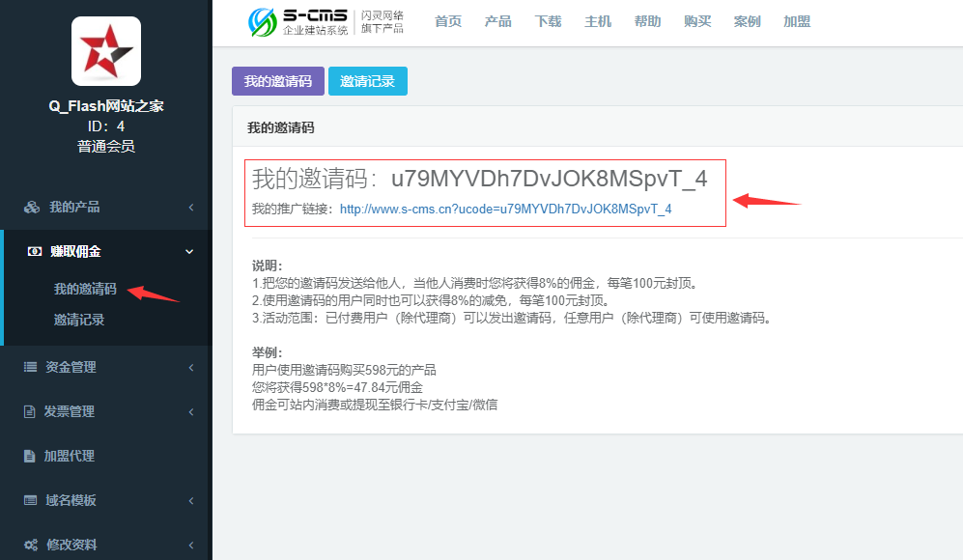963x560 pixels.
Task: Click the My Products (我的产品) sidebar icon
Action: point(32,207)
